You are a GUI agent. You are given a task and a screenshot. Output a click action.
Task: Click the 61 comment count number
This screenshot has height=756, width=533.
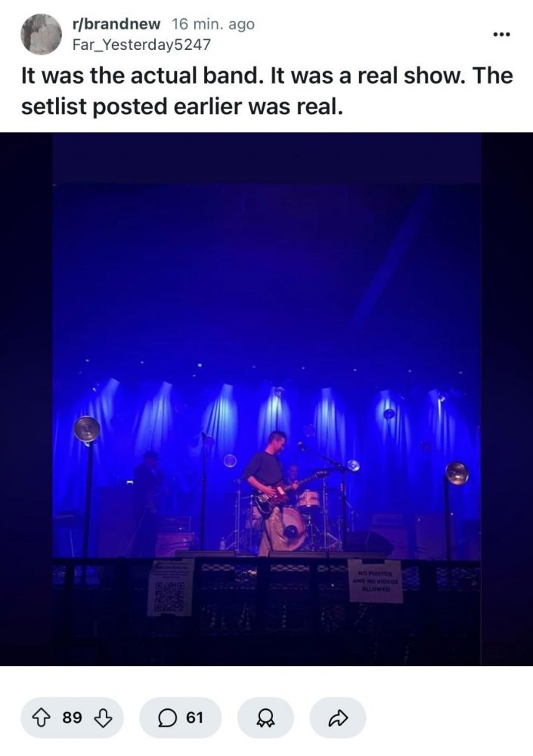194,718
